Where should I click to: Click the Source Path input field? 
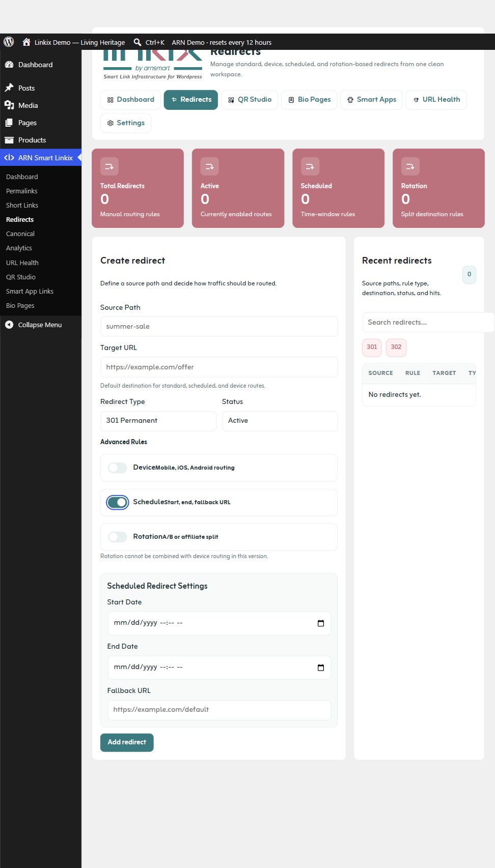coord(219,326)
